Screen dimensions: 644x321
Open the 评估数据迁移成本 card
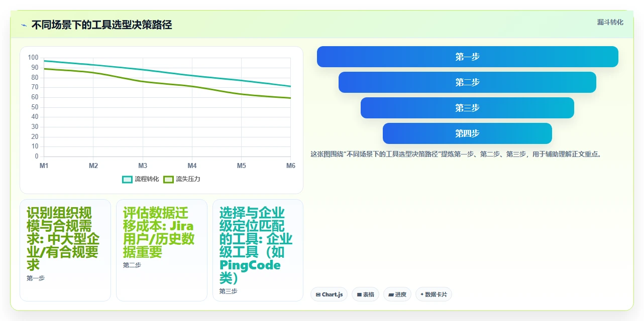click(x=162, y=250)
